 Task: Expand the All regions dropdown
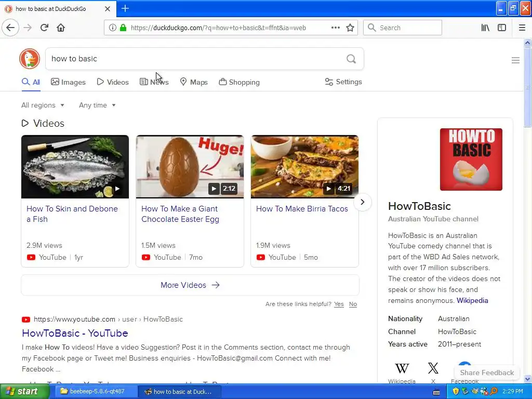(x=43, y=105)
